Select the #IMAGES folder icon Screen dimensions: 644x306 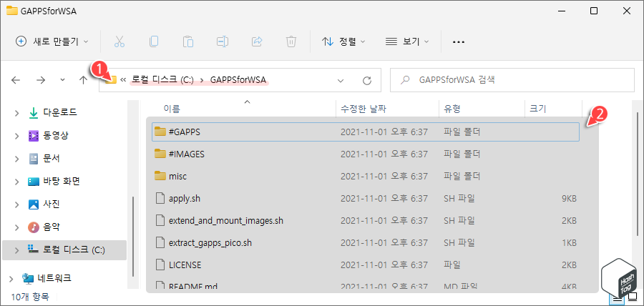(x=160, y=154)
